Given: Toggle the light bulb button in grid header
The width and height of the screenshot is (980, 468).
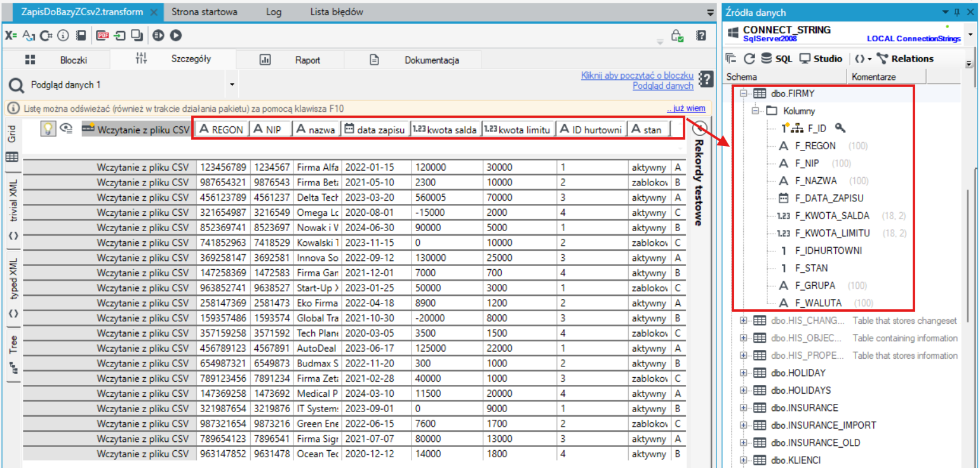Looking at the screenshot, I should coord(48,129).
